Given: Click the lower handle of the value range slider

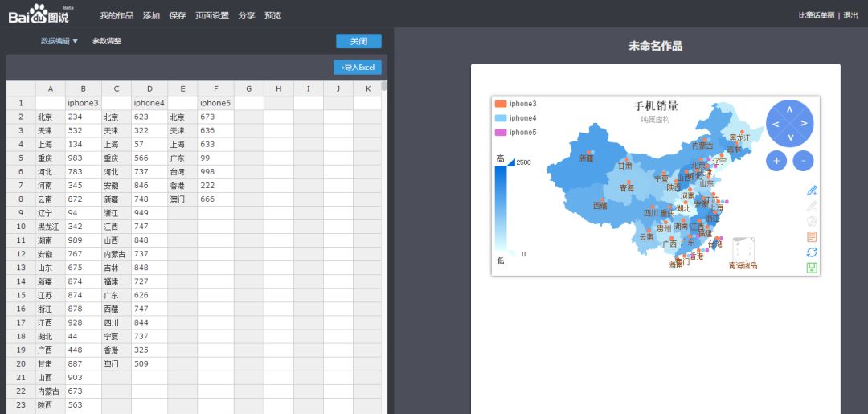Looking at the screenshot, I should click(510, 254).
